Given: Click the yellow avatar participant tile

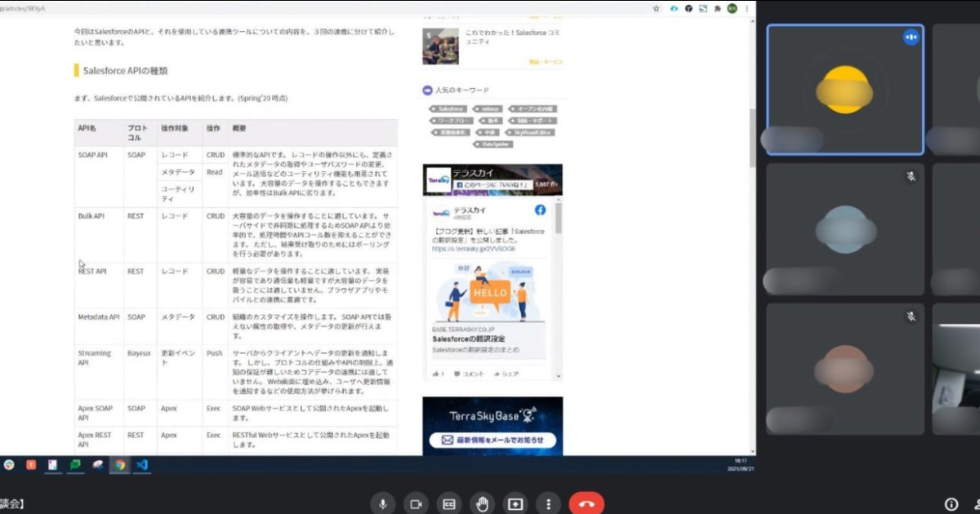Looking at the screenshot, I should click(x=845, y=90).
